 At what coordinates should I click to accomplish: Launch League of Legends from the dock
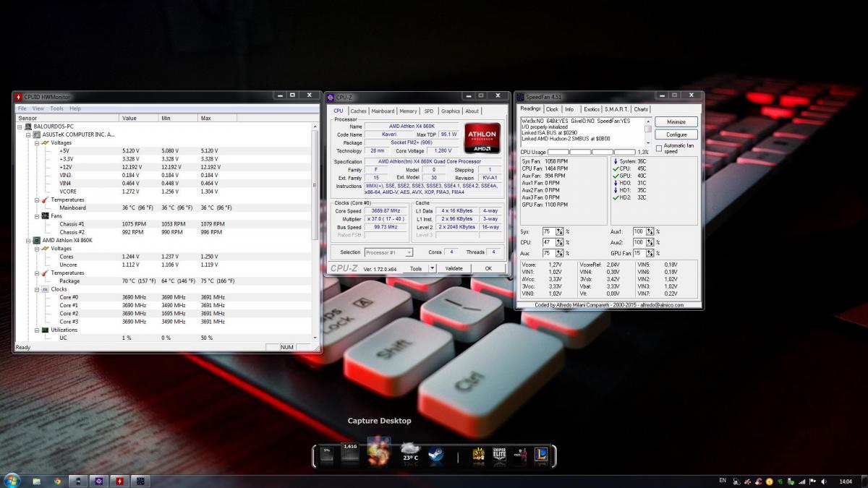(540, 455)
